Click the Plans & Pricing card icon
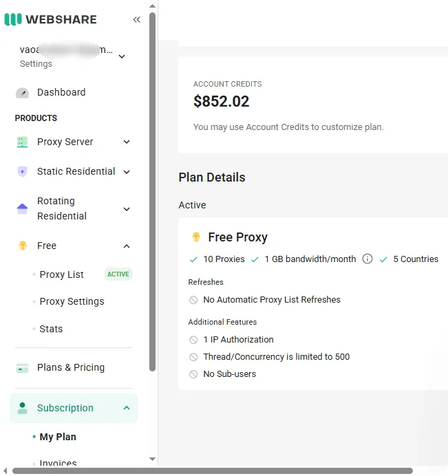Image resolution: width=448 pixels, height=476 pixels. pyautogui.click(x=22, y=368)
